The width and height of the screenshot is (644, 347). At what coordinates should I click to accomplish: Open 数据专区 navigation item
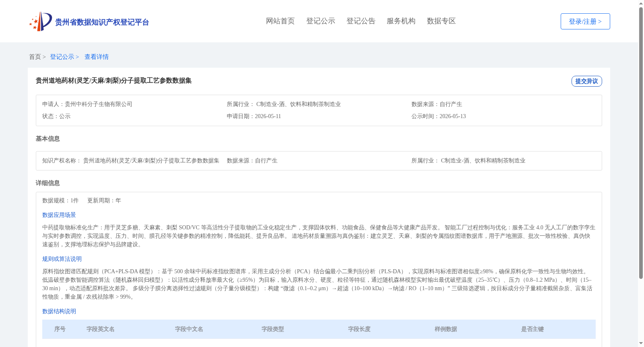pos(441,21)
